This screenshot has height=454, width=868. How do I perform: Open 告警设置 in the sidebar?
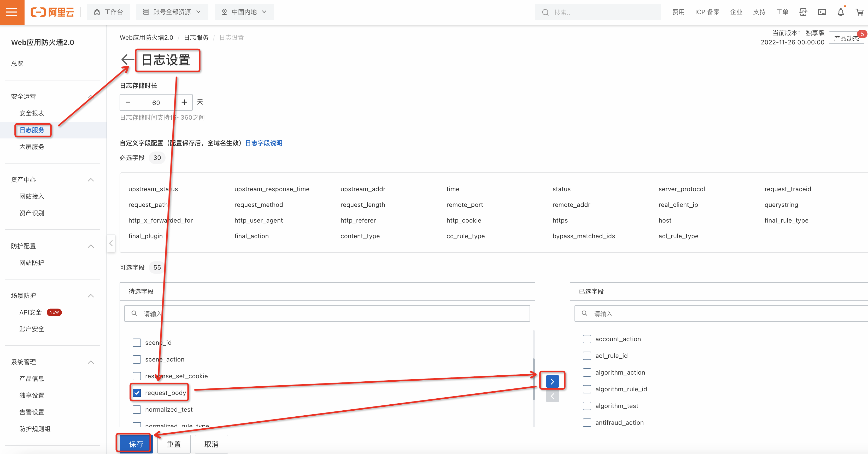click(32, 412)
